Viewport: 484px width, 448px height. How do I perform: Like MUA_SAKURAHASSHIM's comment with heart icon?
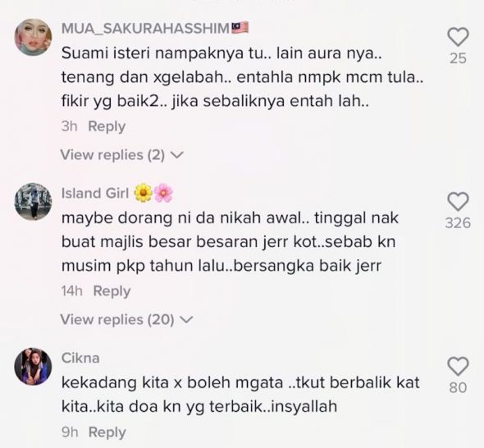point(458,37)
